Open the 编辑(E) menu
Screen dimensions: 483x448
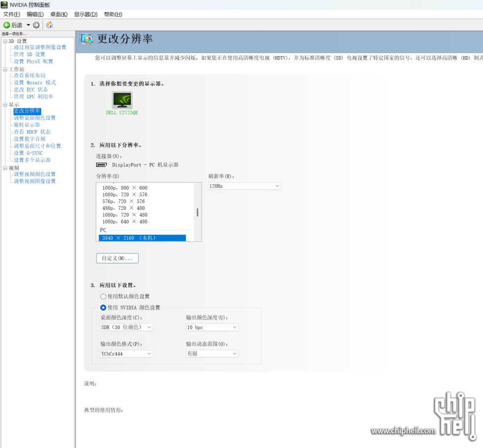pyautogui.click(x=35, y=14)
